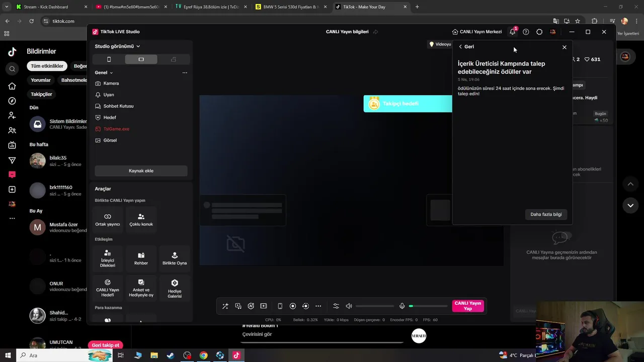Image resolution: width=644 pixels, height=362 pixels.
Task: Open Windows Start menu
Action: 8,355
